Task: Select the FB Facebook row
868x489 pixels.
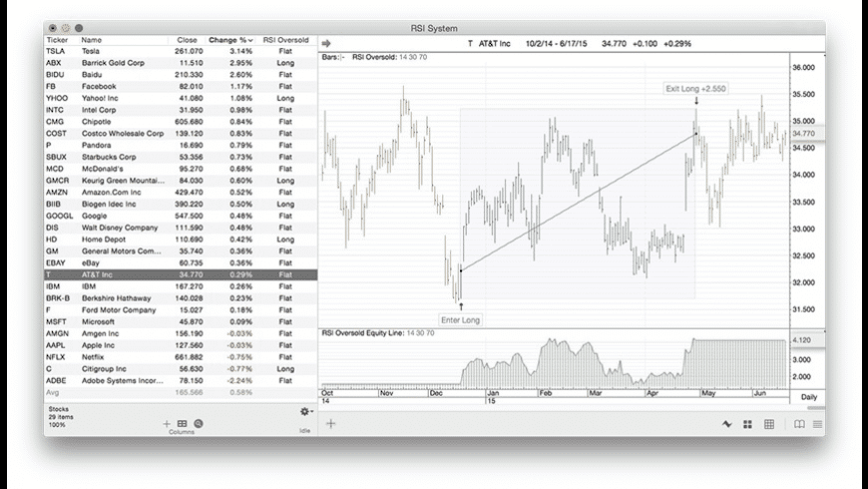Action: [x=181, y=87]
